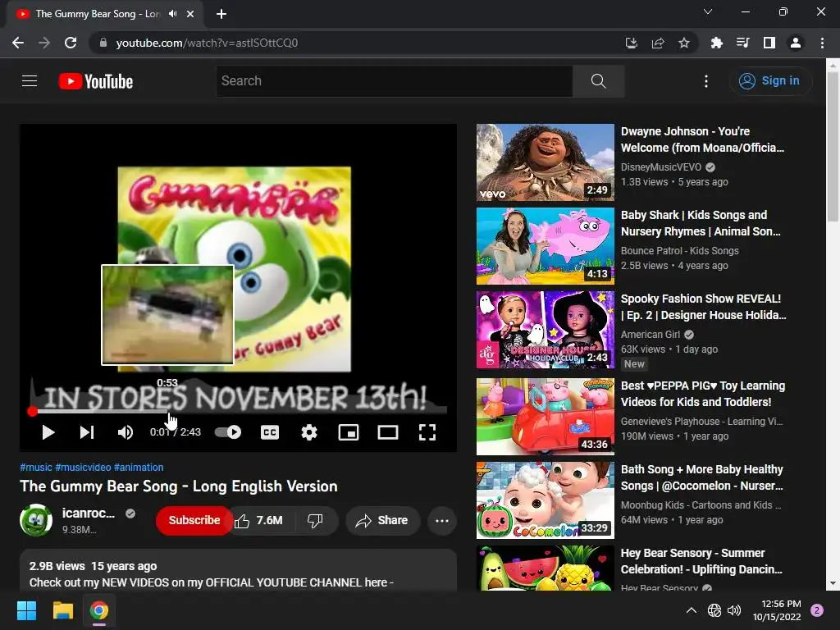Open the channel avatar icon
This screenshot has height=630, width=840.
point(36,520)
